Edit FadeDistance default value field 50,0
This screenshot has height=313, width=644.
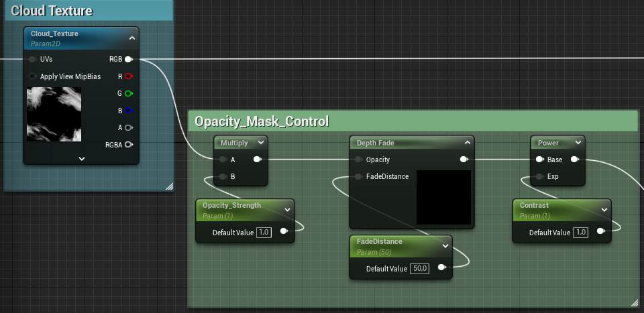(x=419, y=269)
